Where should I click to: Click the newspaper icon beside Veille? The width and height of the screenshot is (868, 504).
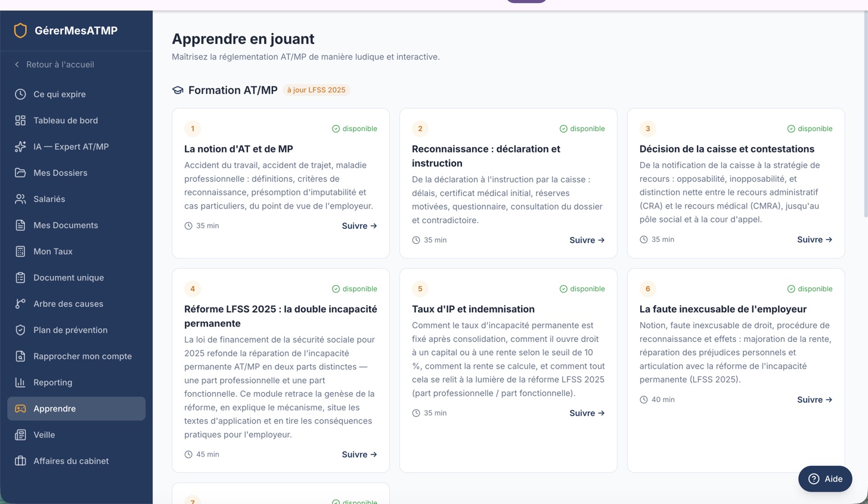click(x=20, y=435)
